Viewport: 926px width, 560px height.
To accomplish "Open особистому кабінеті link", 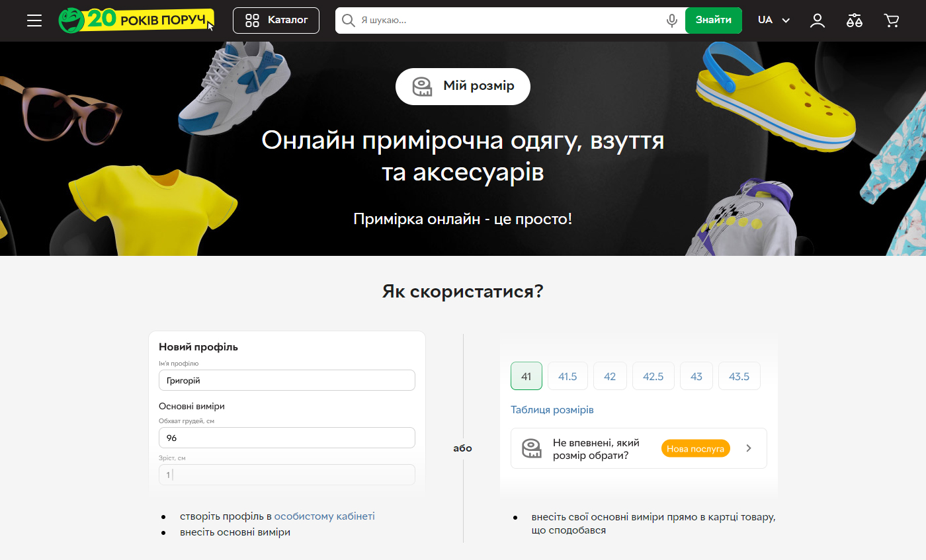I will (x=325, y=516).
